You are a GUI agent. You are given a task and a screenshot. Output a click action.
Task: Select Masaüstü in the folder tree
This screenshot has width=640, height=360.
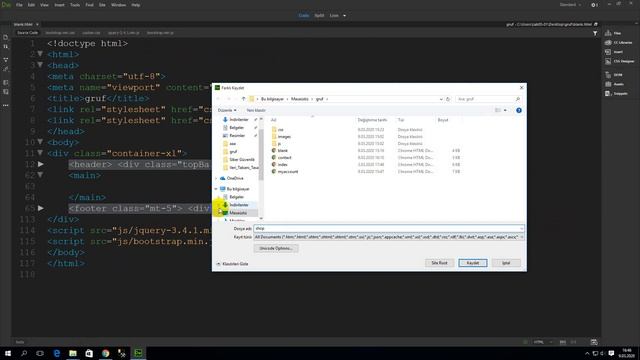238,213
